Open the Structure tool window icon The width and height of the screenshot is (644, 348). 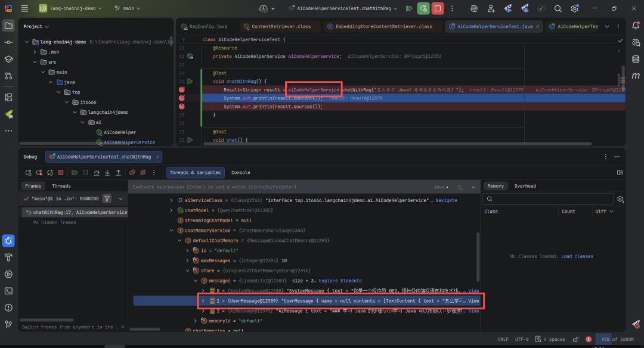click(x=8, y=97)
